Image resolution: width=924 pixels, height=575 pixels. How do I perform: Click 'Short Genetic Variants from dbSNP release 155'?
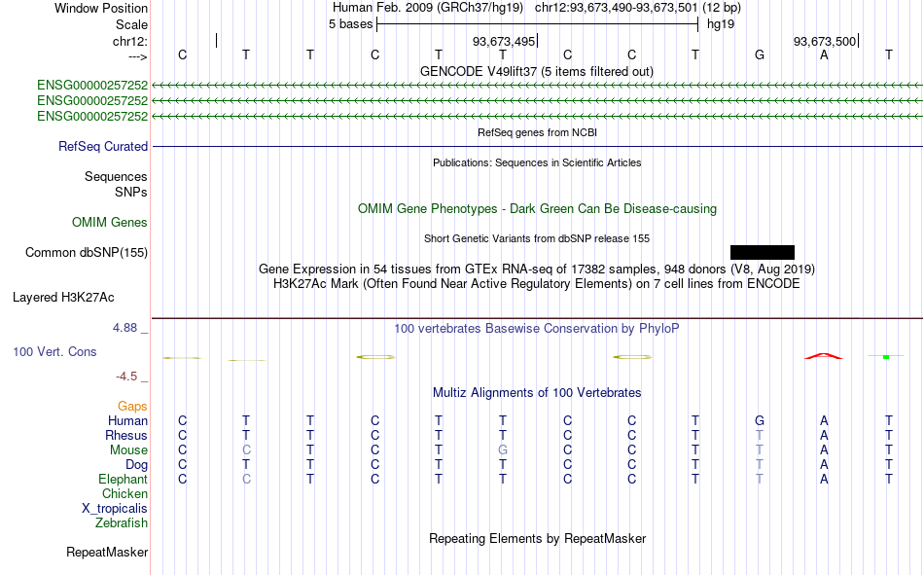point(537,238)
